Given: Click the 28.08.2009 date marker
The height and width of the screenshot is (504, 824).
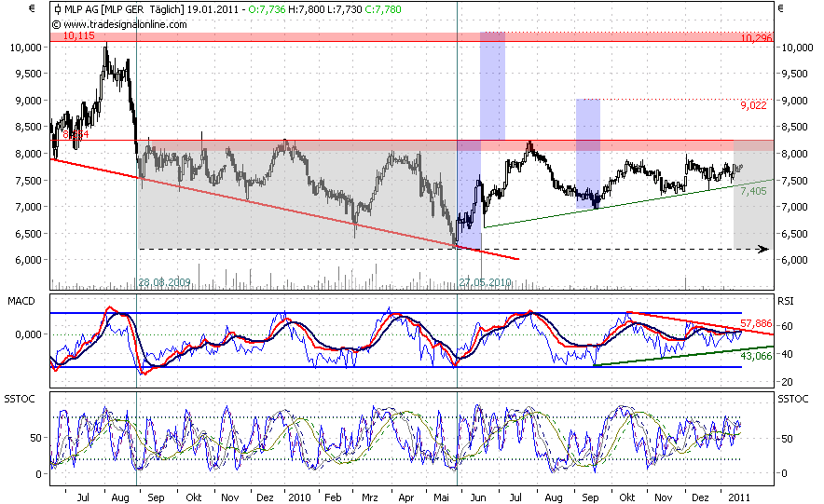Looking at the screenshot, I should [163, 281].
